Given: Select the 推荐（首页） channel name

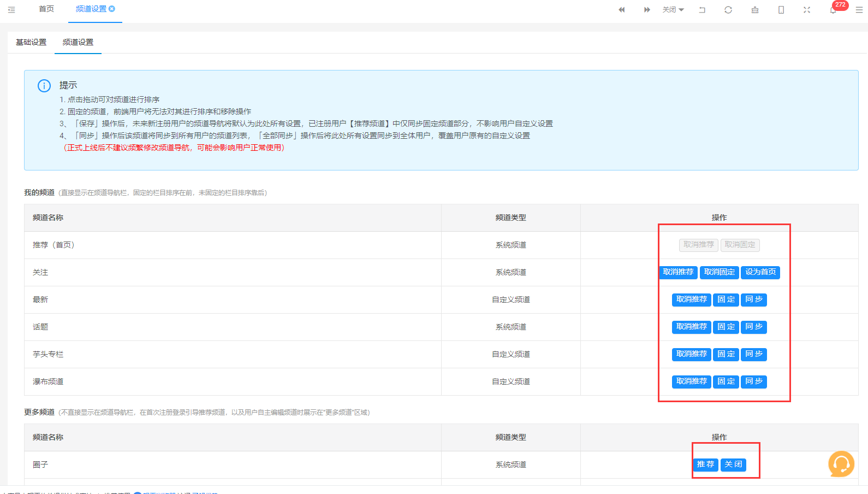Looking at the screenshot, I should pyautogui.click(x=53, y=245).
